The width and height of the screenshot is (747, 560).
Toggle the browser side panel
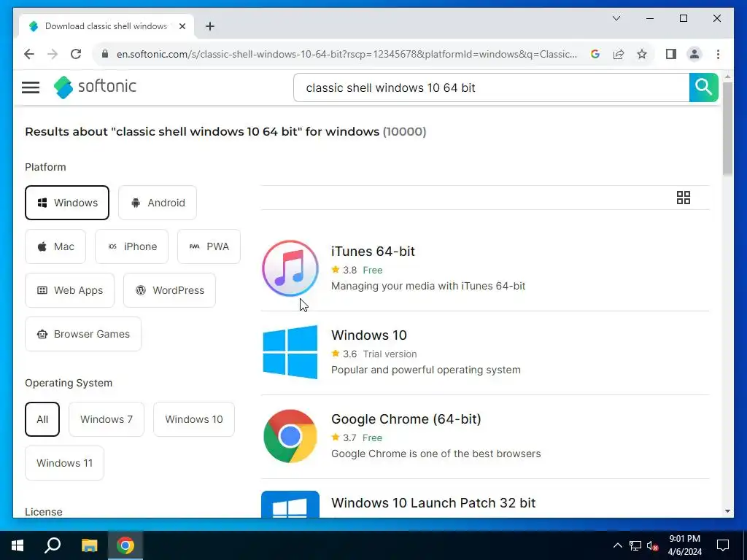(x=671, y=54)
